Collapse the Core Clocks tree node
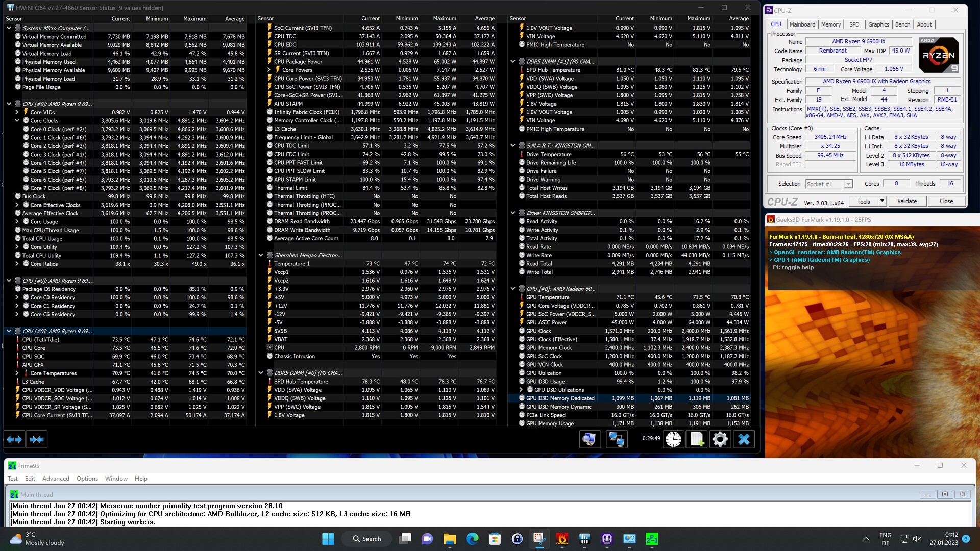 point(17,121)
